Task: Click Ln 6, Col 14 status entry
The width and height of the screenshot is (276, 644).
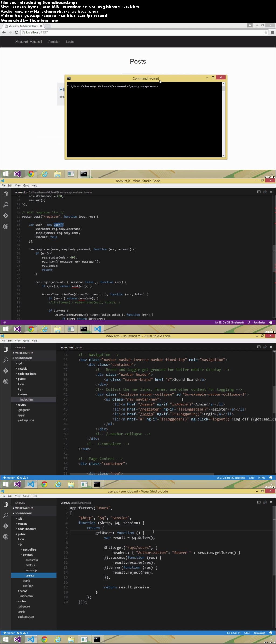Action: click(234, 633)
